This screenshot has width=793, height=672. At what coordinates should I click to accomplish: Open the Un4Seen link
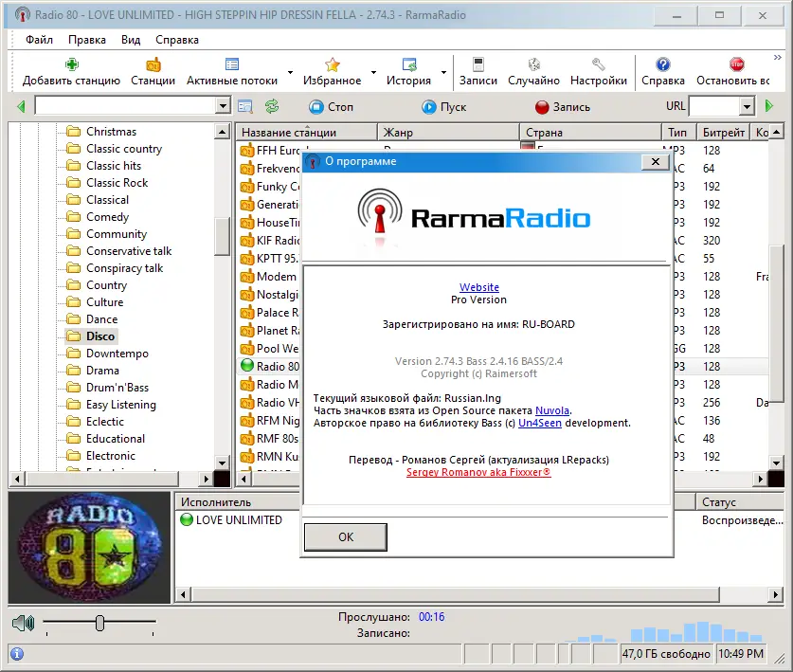[540, 423]
